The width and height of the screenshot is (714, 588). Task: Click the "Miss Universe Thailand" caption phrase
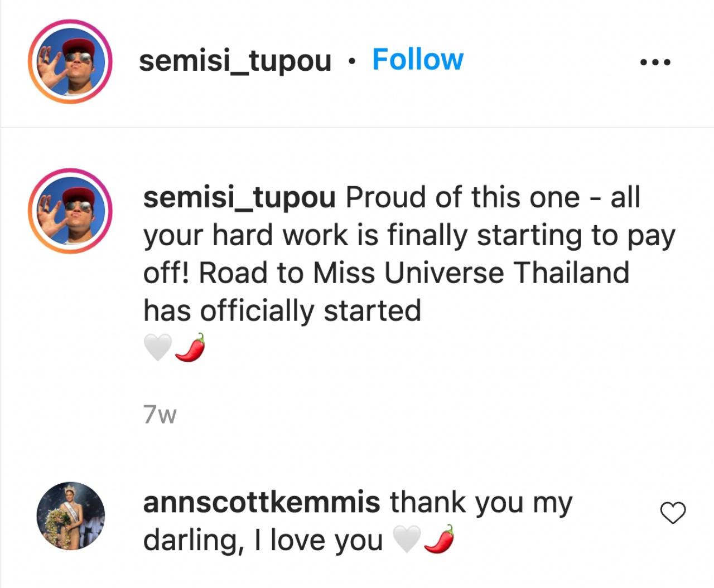pos(471,273)
